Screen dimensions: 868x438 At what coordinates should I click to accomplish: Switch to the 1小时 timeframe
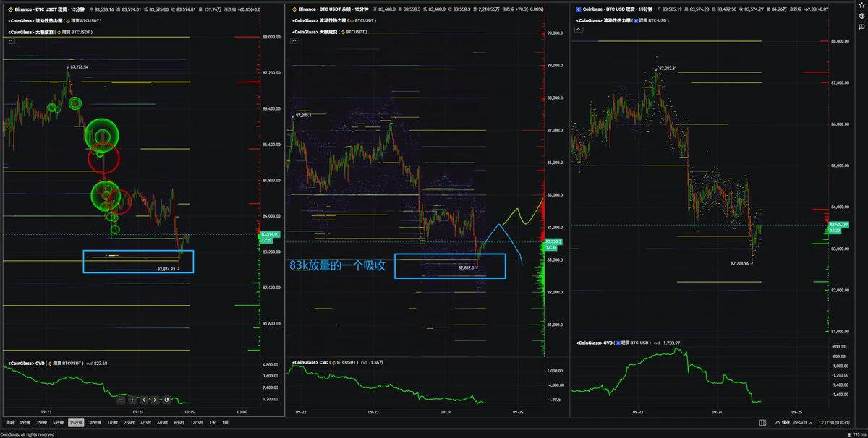[x=113, y=423]
